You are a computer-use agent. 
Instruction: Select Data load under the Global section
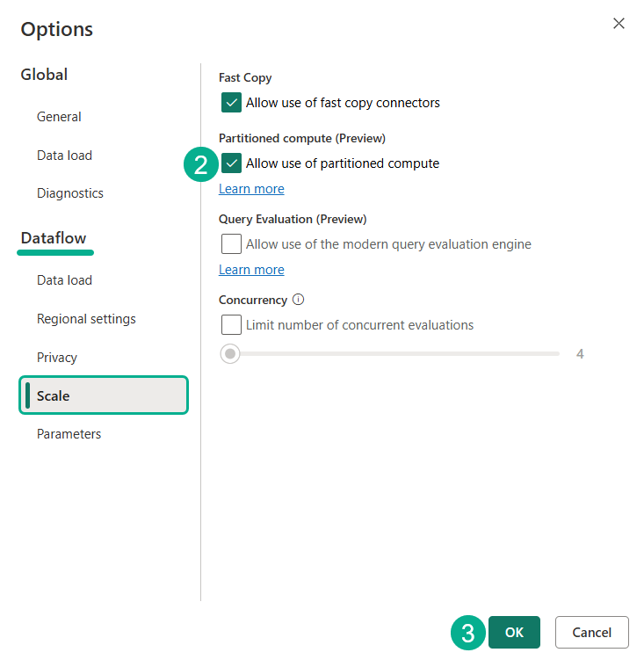64,156
